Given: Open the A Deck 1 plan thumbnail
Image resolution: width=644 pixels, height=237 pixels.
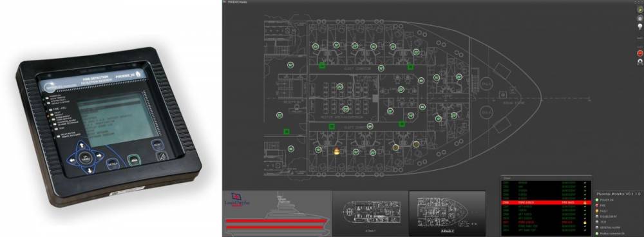Looking at the screenshot, I should coord(370,213).
